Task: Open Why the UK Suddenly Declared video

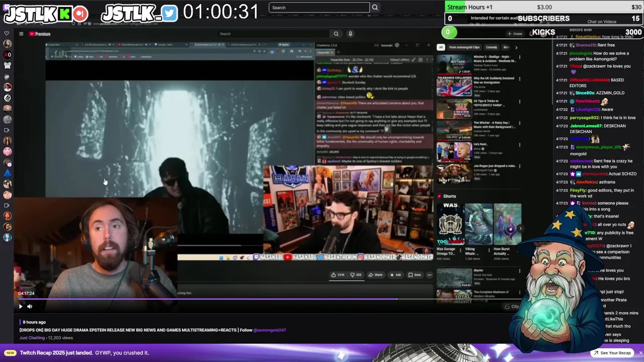Action: pos(495,80)
